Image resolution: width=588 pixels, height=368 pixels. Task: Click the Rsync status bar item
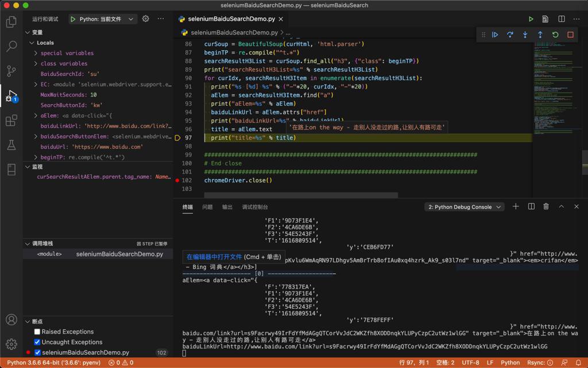[x=540, y=363]
